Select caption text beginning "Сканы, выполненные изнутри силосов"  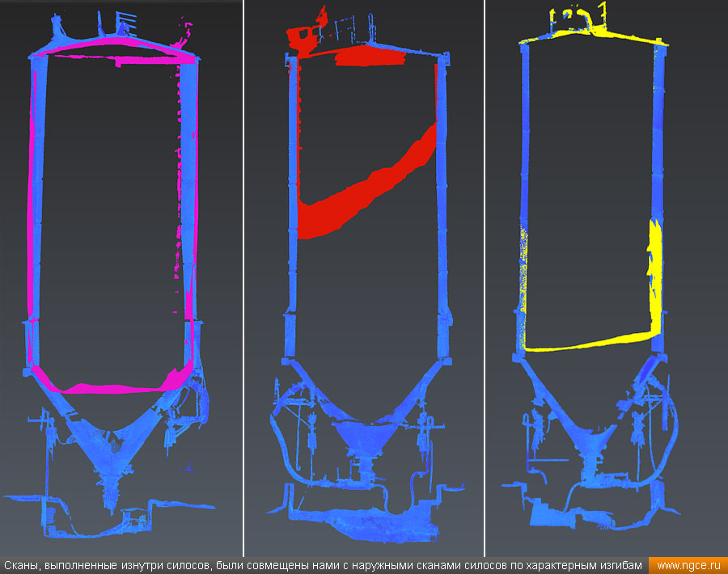click(323, 566)
